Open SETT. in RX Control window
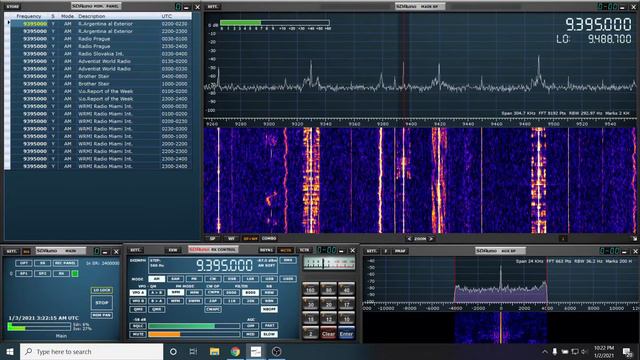Viewport: 640px width, 360px height. click(x=136, y=250)
